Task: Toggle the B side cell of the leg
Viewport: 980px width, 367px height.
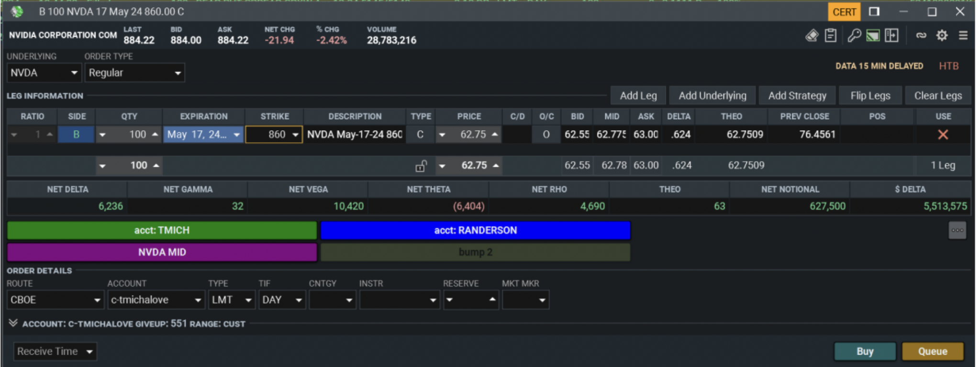Action: pyautogui.click(x=76, y=135)
